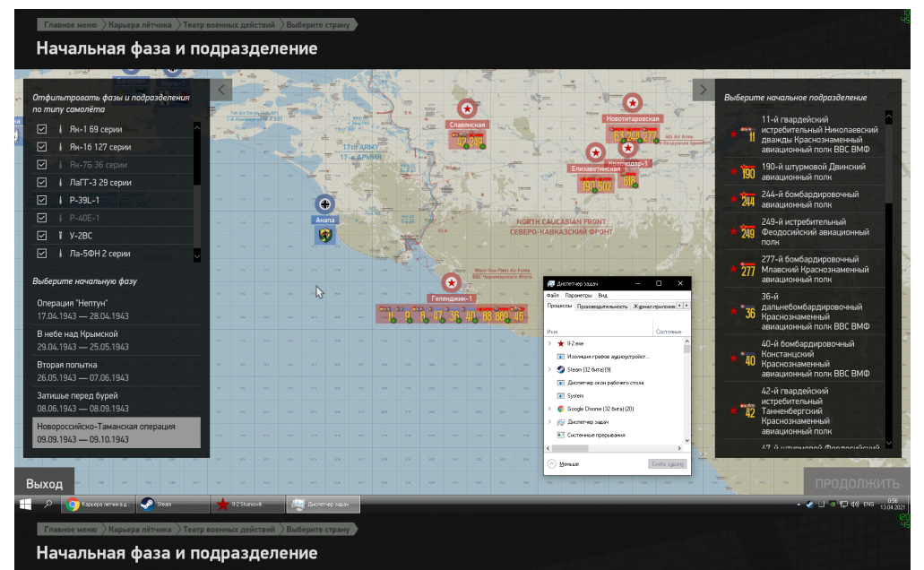Disable the У-2ВС aircraft filter
Screen dimensions: 924x570
pos(42,235)
